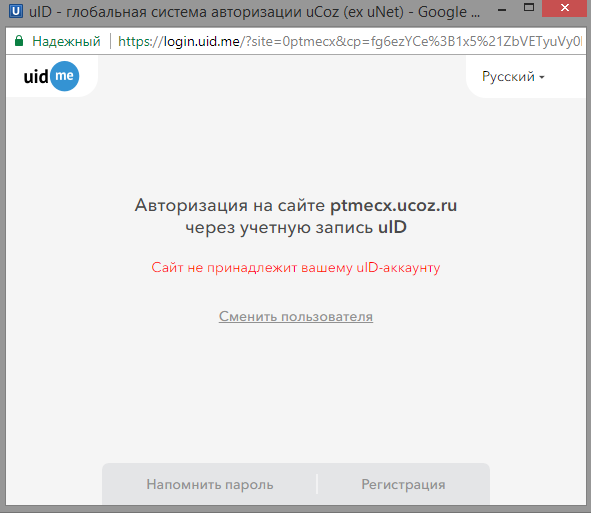591x513 pixels.
Task: Click the red "Сайт не принадлежит" error message
Action: tap(296, 268)
